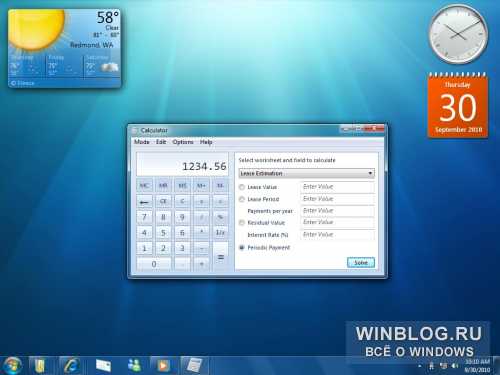The height and width of the screenshot is (375, 500).
Task: Click the M- memory subtract key
Action: coord(220,186)
